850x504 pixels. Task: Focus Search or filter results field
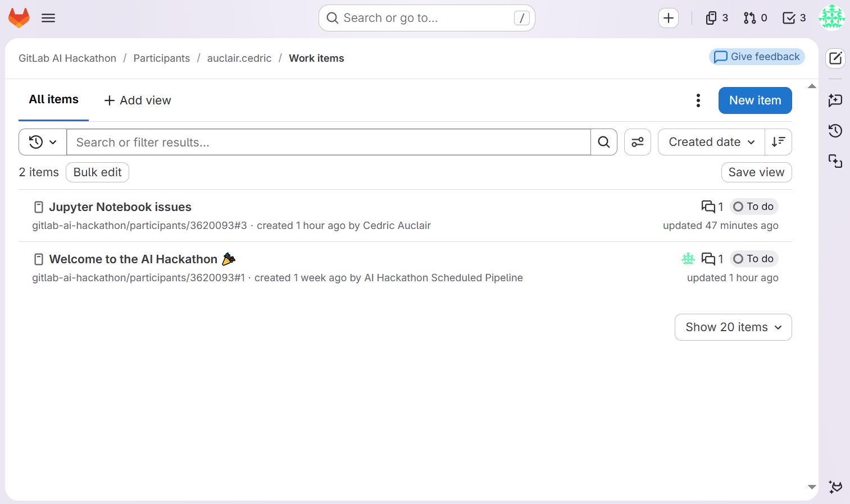pyautogui.click(x=329, y=142)
